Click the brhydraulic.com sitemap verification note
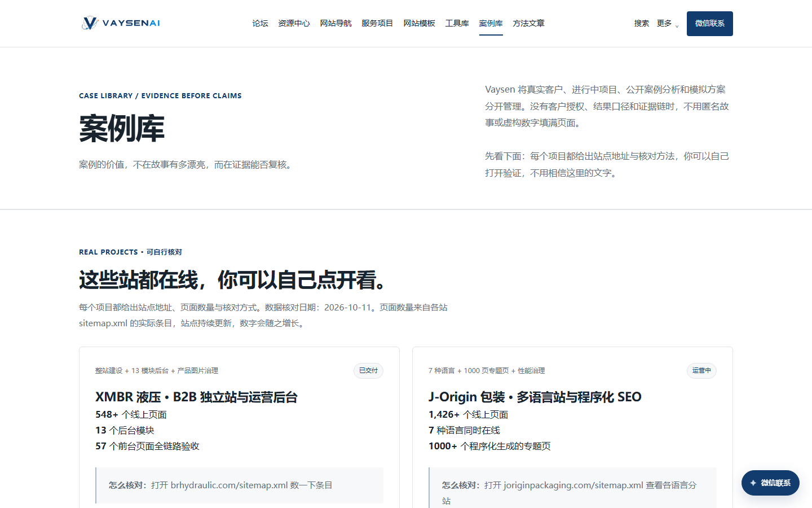Viewport: 812px width, 508px height. pyautogui.click(x=239, y=485)
